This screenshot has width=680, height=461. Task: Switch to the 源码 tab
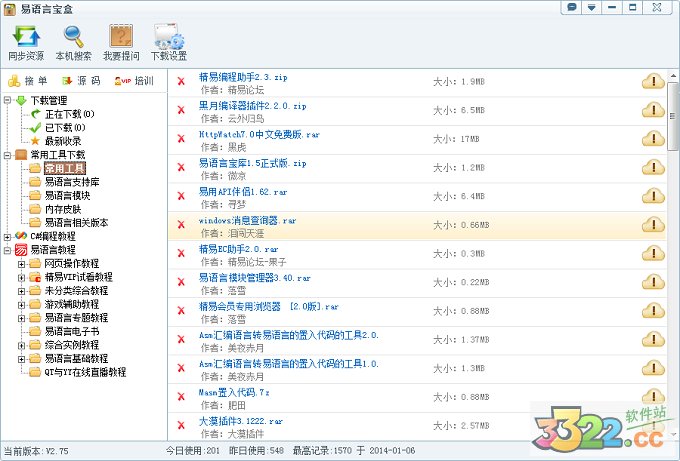(81, 81)
